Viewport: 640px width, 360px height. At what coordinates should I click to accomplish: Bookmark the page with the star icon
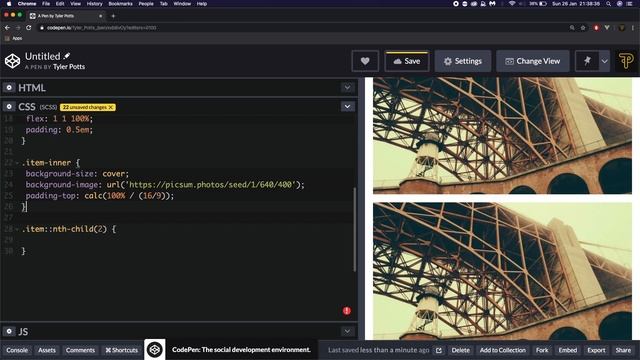tap(583, 28)
